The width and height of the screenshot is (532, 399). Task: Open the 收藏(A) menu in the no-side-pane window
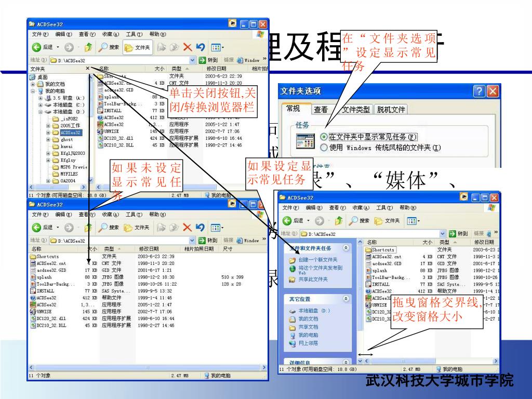coord(110,215)
